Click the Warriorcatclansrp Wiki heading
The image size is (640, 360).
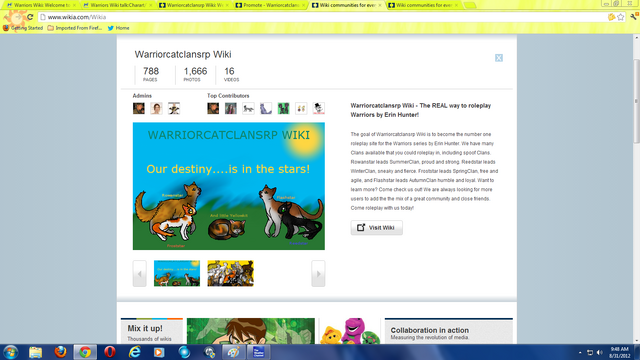click(183, 54)
